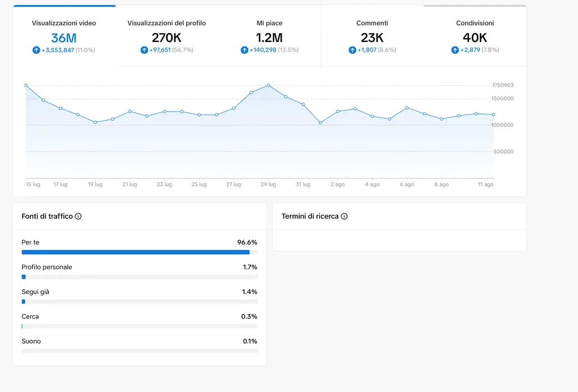Image resolution: width=578 pixels, height=392 pixels.
Task: Click the 270K profile views value
Action: (x=167, y=38)
